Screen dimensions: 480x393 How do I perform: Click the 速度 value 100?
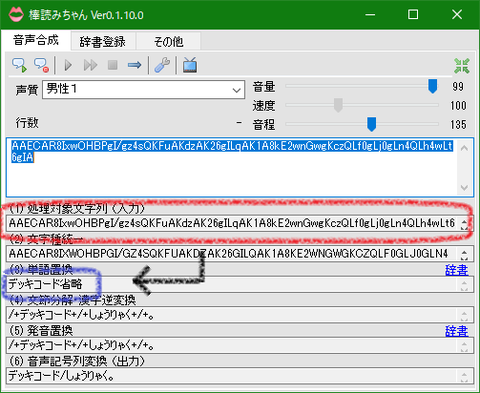click(x=458, y=106)
